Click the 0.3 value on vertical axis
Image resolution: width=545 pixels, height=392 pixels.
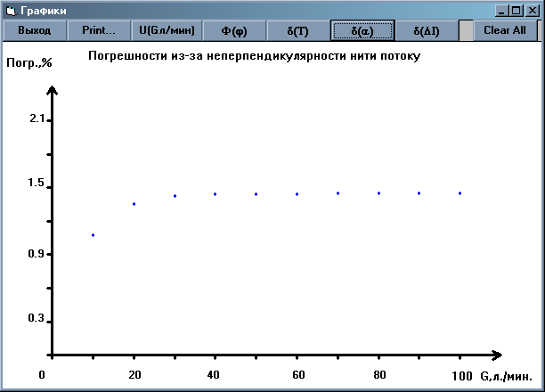click(37, 318)
